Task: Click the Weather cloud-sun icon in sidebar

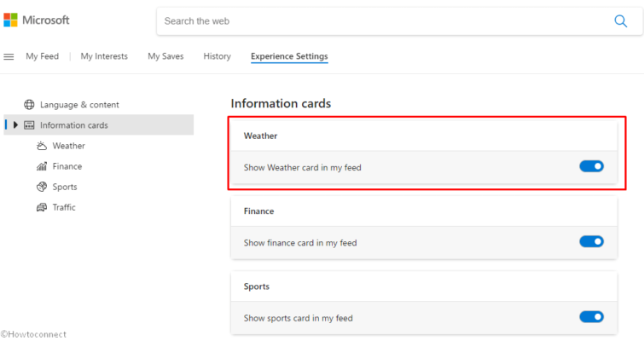Action: coord(42,146)
